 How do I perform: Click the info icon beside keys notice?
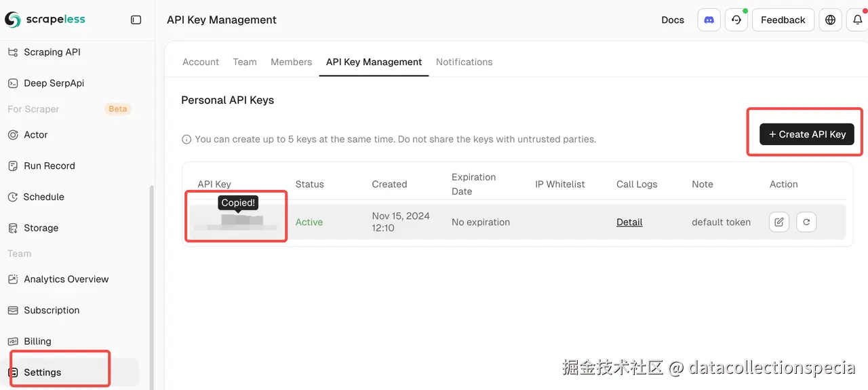pyautogui.click(x=186, y=139)
